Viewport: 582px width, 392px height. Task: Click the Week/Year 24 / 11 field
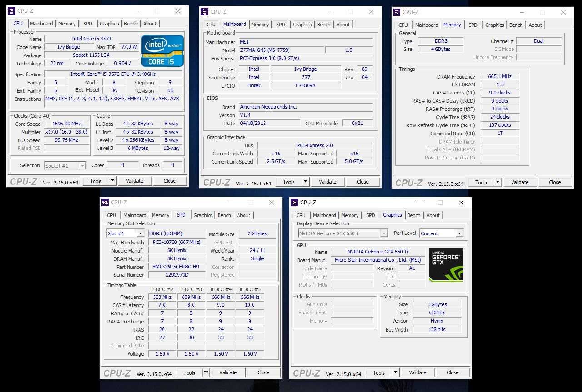click(x=258, y=250)
